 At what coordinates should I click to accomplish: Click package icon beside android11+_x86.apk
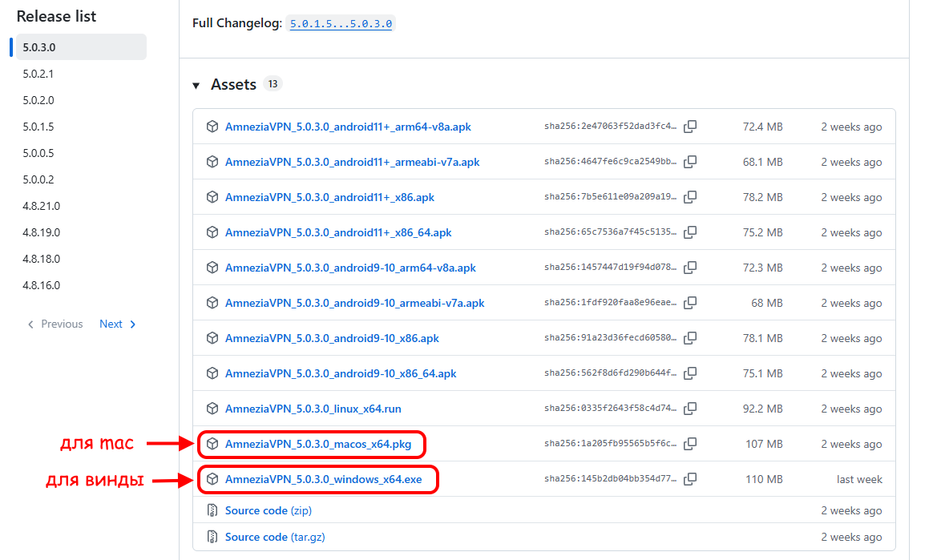(x=212, y=197)
